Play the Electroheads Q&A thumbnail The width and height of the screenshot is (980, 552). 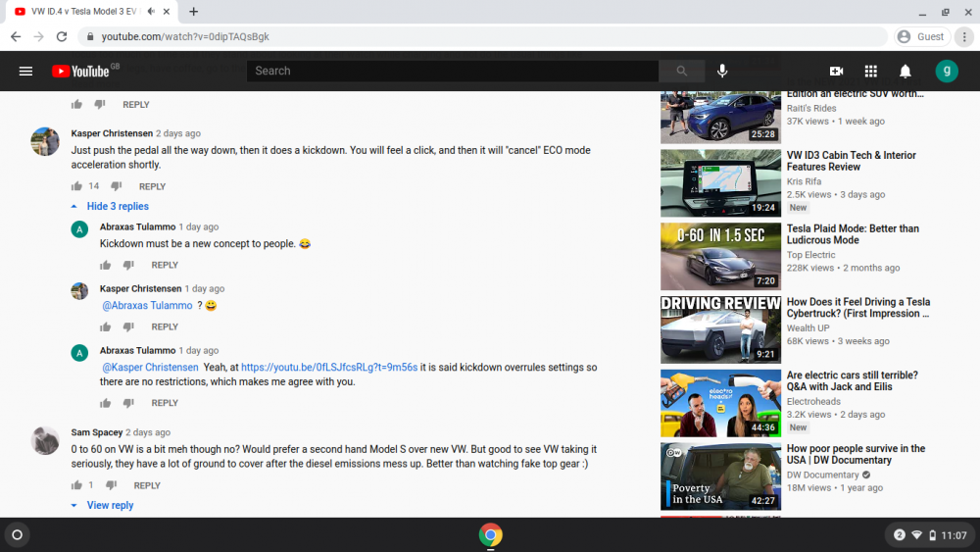[x=720, y=403]
